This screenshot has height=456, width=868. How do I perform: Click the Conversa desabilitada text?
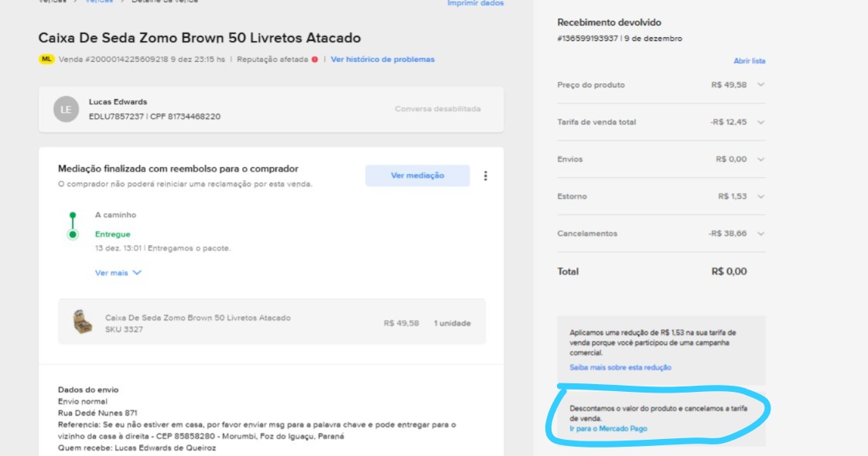[437, 109]
